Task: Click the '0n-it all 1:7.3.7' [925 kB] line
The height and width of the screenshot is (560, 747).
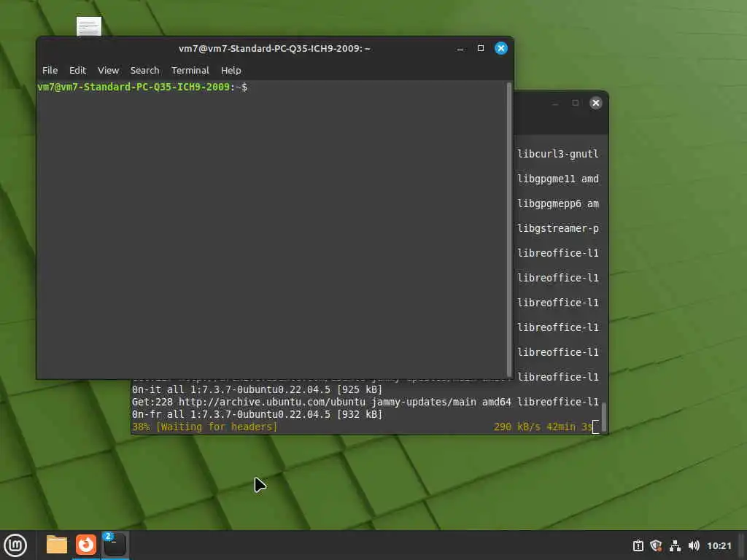Action: coord(258,389)
